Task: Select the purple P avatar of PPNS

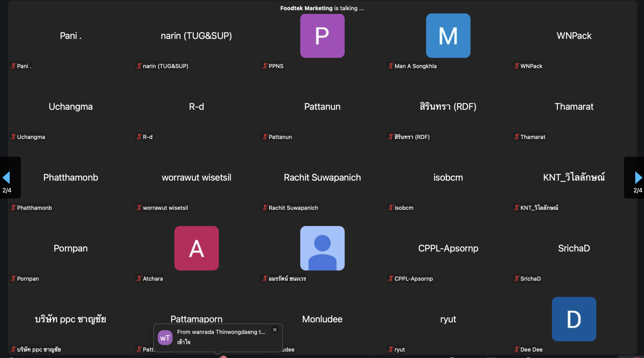Action: click(322, 36)
